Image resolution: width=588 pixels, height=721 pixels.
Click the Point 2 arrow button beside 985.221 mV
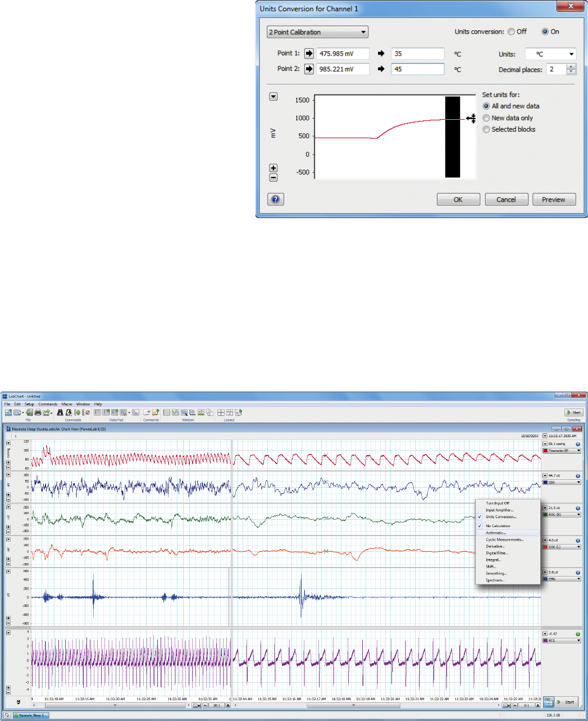click(x=309, y=69)
